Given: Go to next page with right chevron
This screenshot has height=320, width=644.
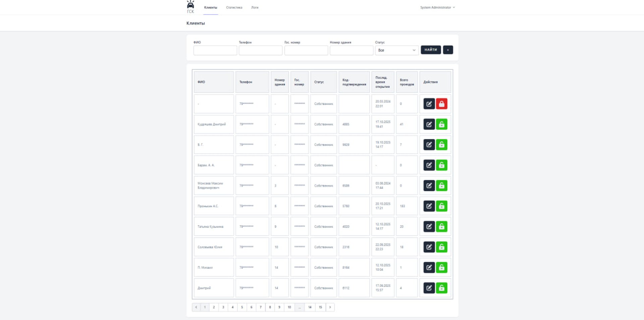Looking at the screenshot, I should pos(330,307).
